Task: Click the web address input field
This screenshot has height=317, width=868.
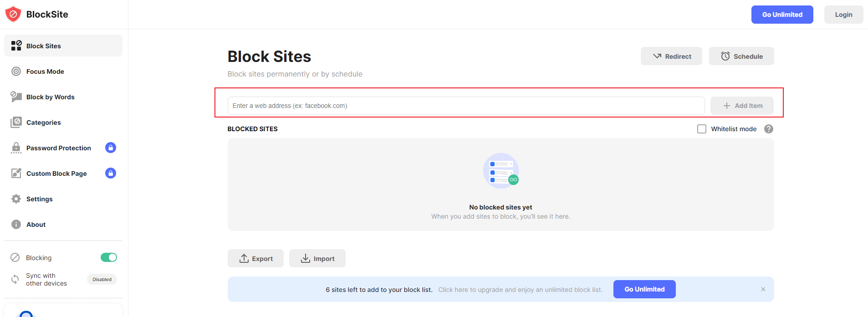Action: pos(466,106)
